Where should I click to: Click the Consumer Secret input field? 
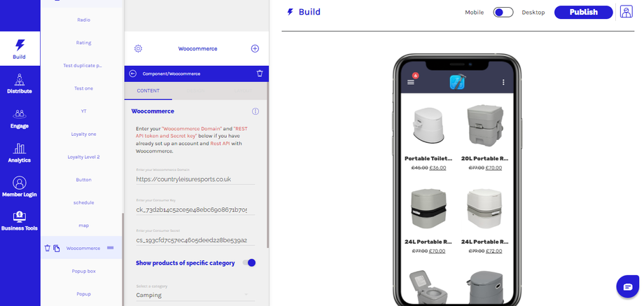[x=195, y=240]
